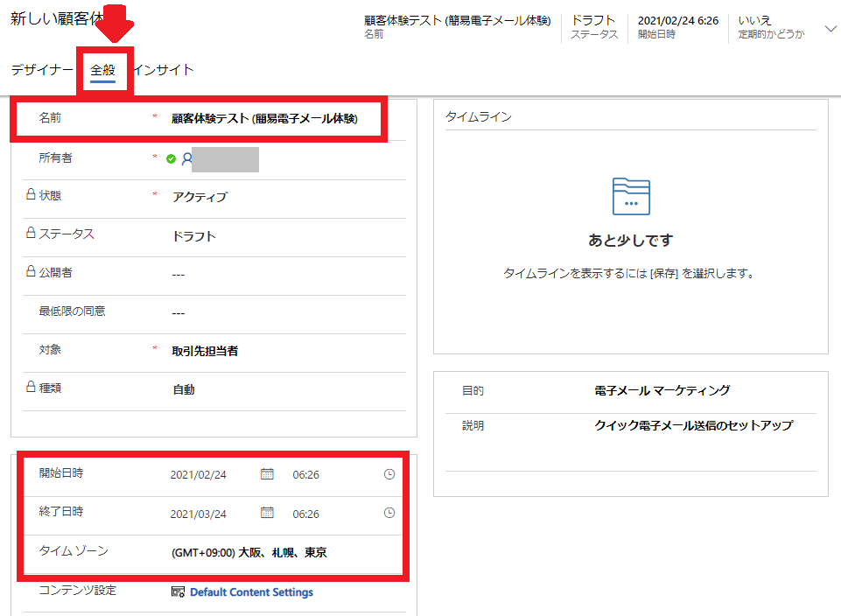This screenshot has width=841, height=616.
Task: Click the lock icon beside 状態
Action: (31, 195)
